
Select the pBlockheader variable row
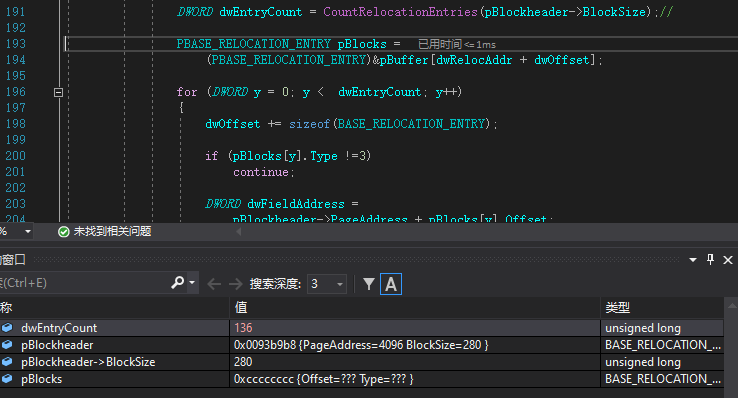click(x=361, y=345)
